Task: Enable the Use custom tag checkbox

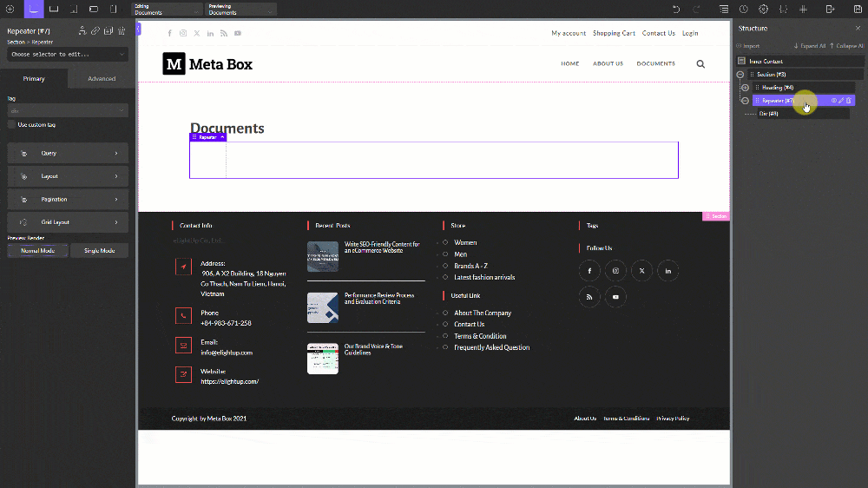Action: [11, 125]
